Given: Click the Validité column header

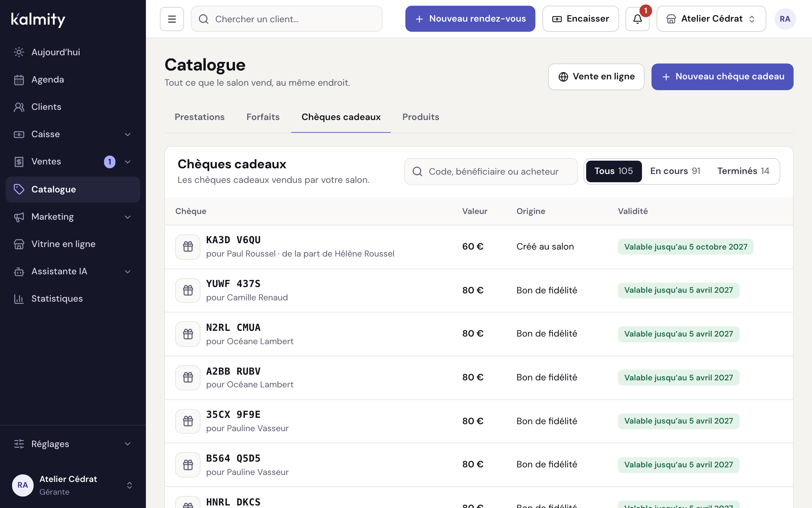Looking at the screenshot, I should pos(633,211).
